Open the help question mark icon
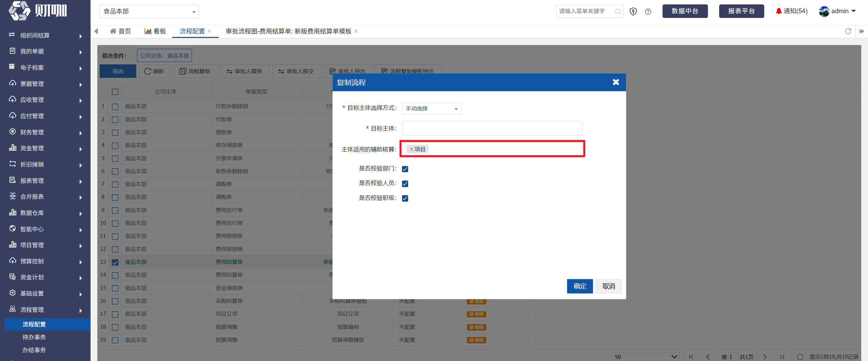 click(x=648, y=12)
